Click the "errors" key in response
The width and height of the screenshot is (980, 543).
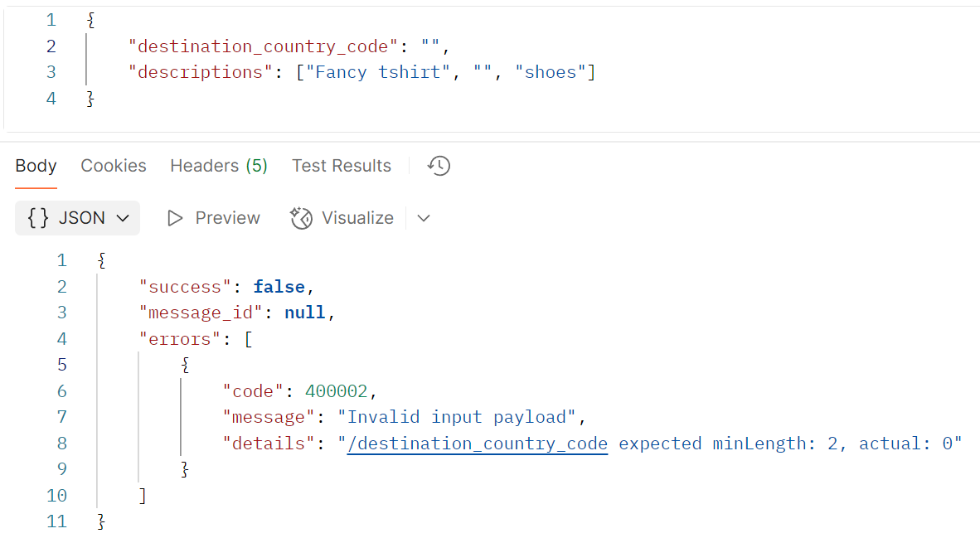tap(180, 339)
